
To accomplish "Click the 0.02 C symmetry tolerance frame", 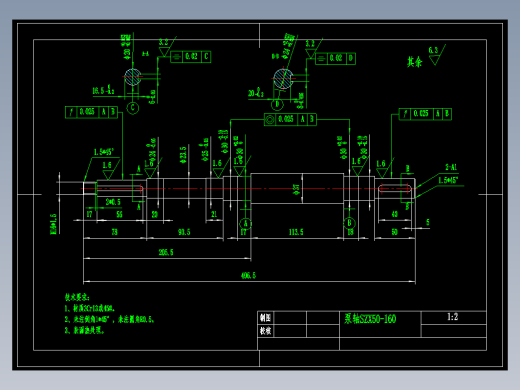I will point(191,57).
